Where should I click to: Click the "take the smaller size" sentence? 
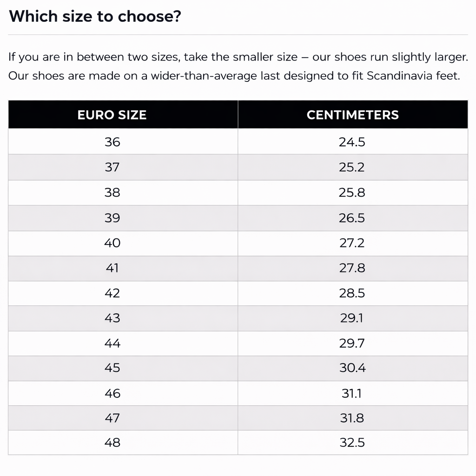coord(238,57)
